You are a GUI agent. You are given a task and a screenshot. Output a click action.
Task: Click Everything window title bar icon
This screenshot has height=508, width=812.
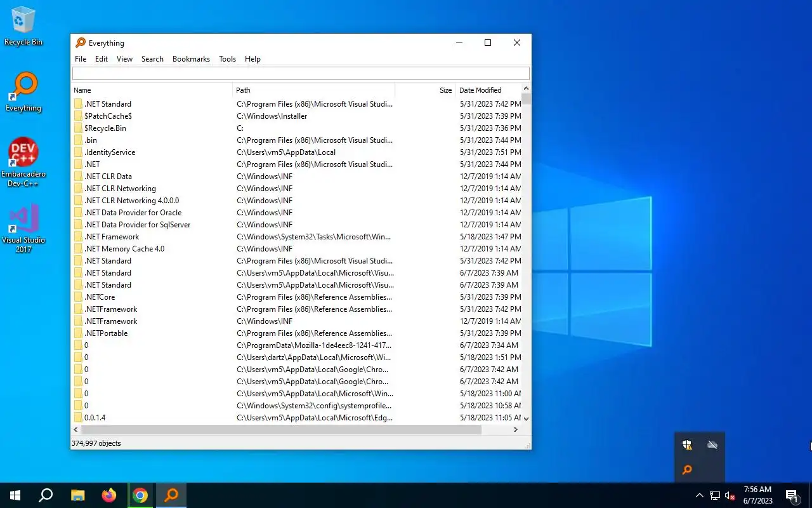(81, 43)
